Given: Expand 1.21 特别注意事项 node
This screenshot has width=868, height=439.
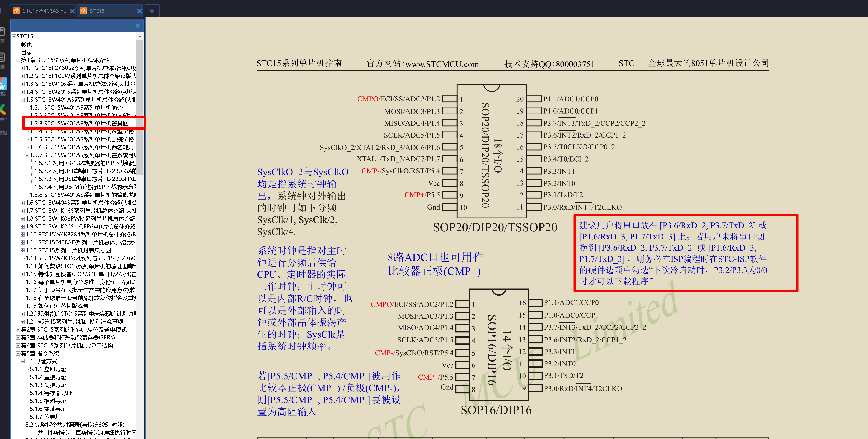Looking at the screenshot, I should (23, 322).
